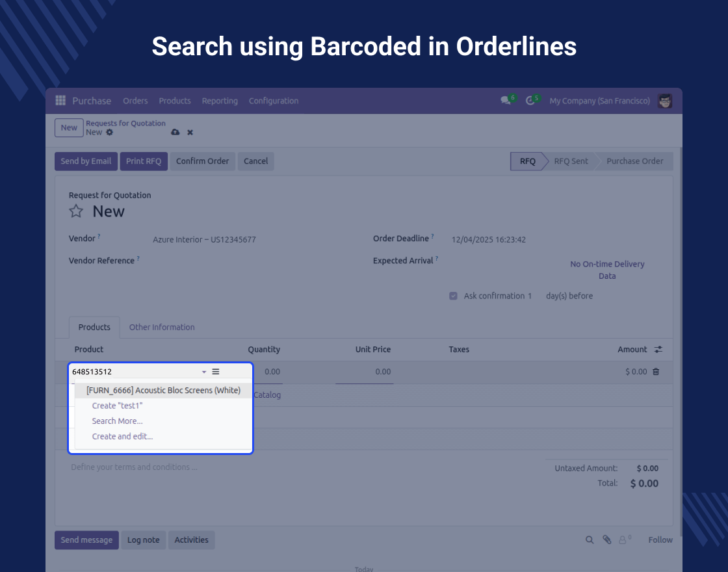This screenshot has width=728, height=572.
Task: Expand the product field dropdown arrow
Action: [x=204, y=371]
